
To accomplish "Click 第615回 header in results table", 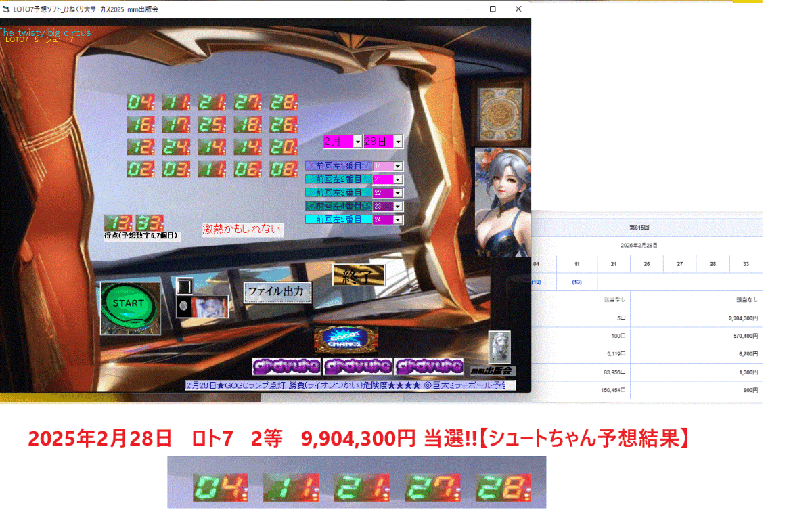I will click(x=639, y=227).
